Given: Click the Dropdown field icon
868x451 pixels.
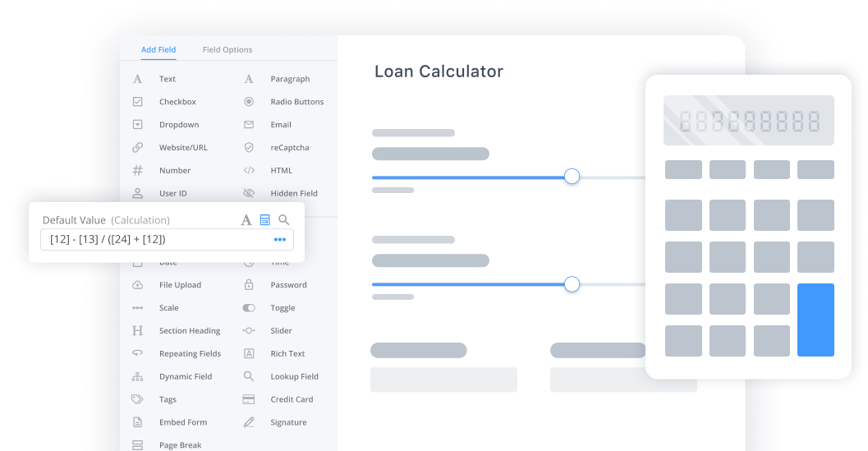Looking at the screenshot, I should (x=137, y=125).
